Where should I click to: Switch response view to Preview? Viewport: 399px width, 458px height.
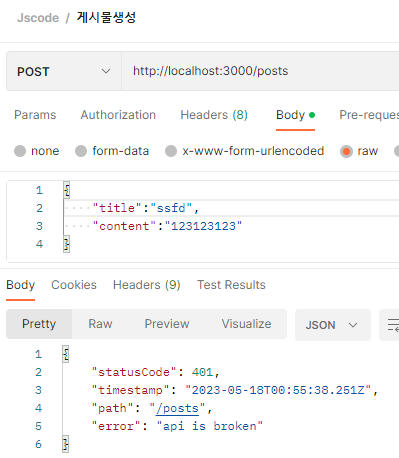[167, 324]
